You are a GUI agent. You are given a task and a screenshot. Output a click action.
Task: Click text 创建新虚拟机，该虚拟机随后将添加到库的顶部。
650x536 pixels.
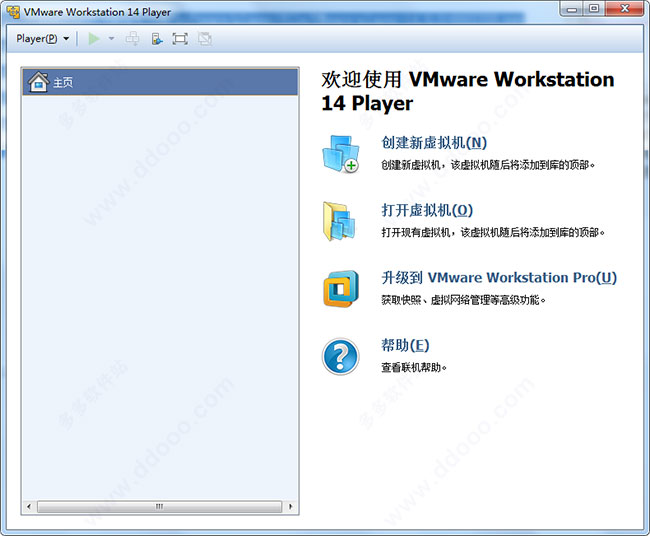click(488, 165)
